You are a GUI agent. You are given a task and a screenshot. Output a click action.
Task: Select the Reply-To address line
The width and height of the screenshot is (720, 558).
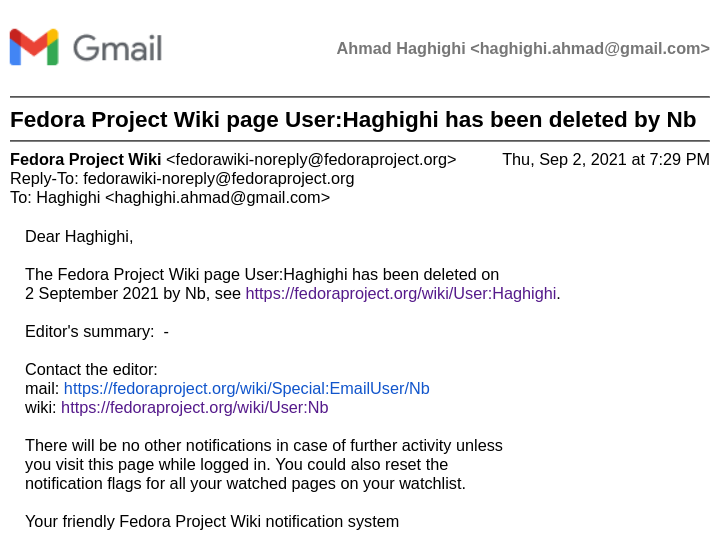(x=182, y=179)
